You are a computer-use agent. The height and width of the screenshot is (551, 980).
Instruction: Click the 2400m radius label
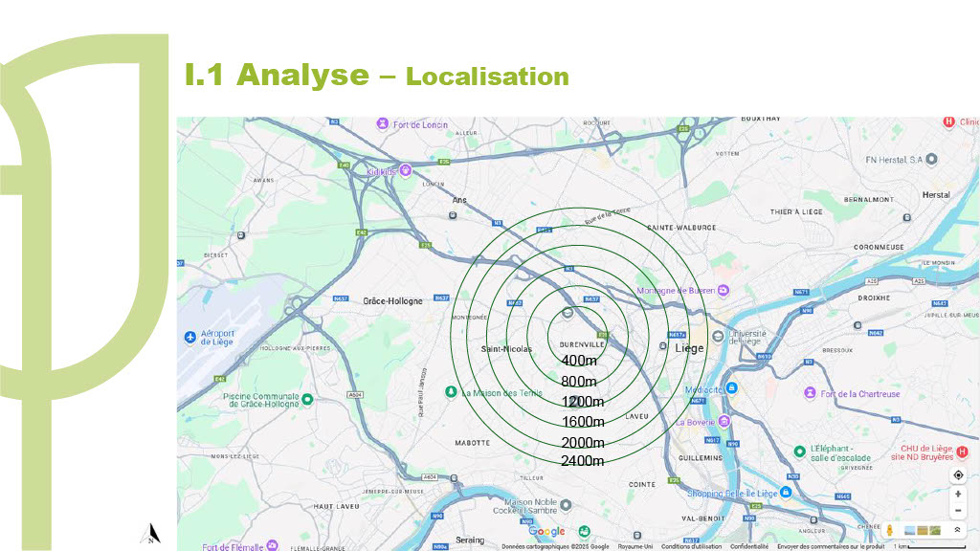583,461
